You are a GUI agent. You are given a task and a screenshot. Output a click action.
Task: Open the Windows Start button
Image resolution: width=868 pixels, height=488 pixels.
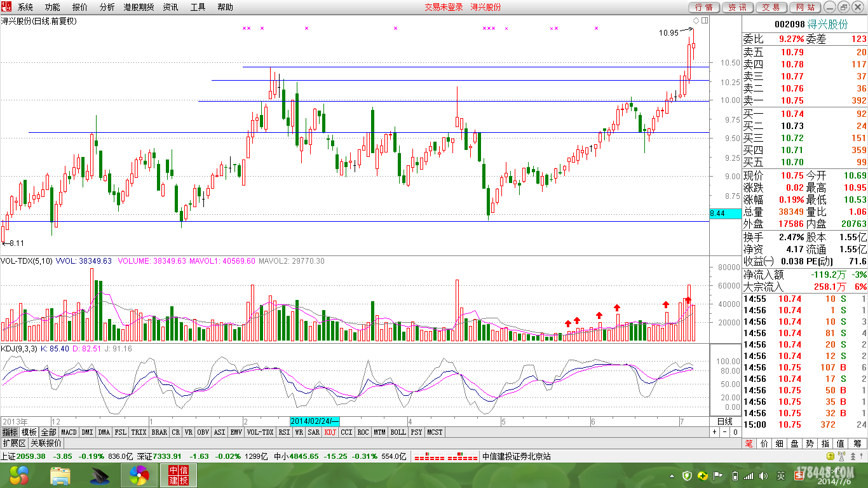(x=18, y=475)
